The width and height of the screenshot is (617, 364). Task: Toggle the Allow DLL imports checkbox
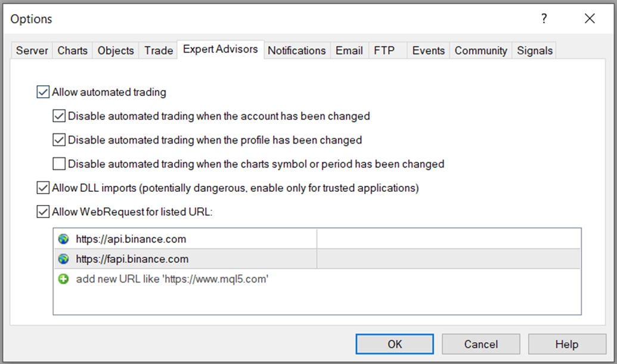43,188
